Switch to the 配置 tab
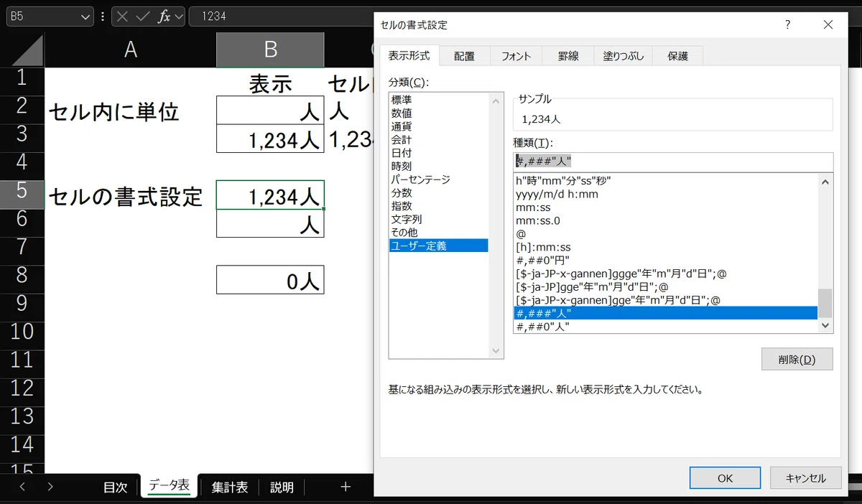 tap(464, 56)
